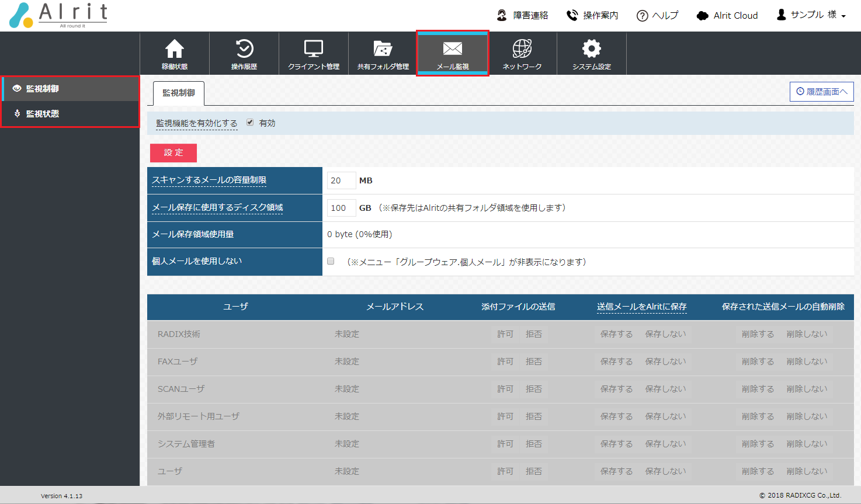
Task: Select 削除しない for システム管理者
Action: tap(807, 444)
